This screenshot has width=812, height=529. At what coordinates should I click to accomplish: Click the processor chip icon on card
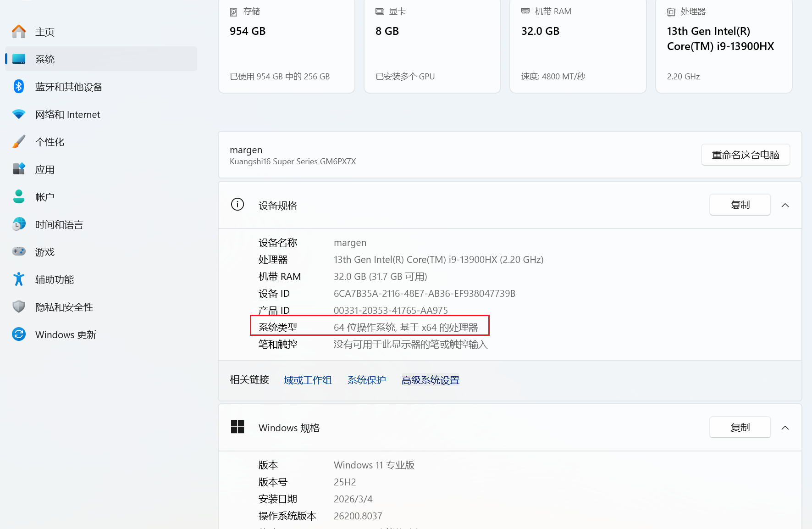click(671, 12)
